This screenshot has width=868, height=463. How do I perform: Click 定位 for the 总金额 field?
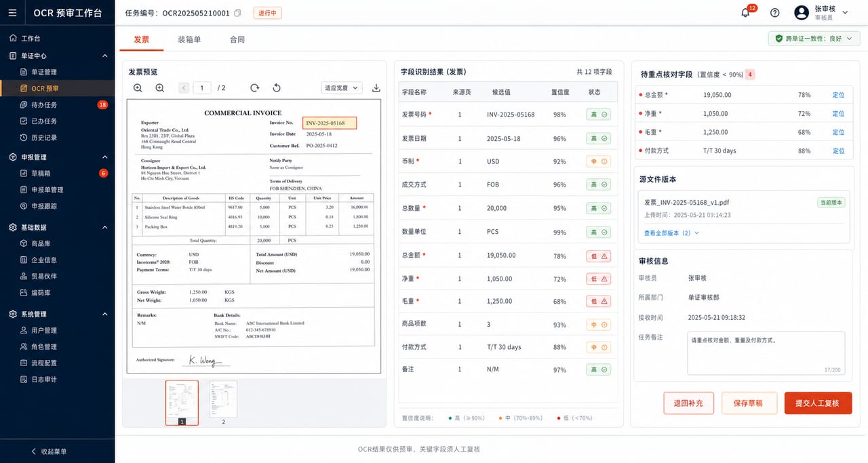coord(838,95)
